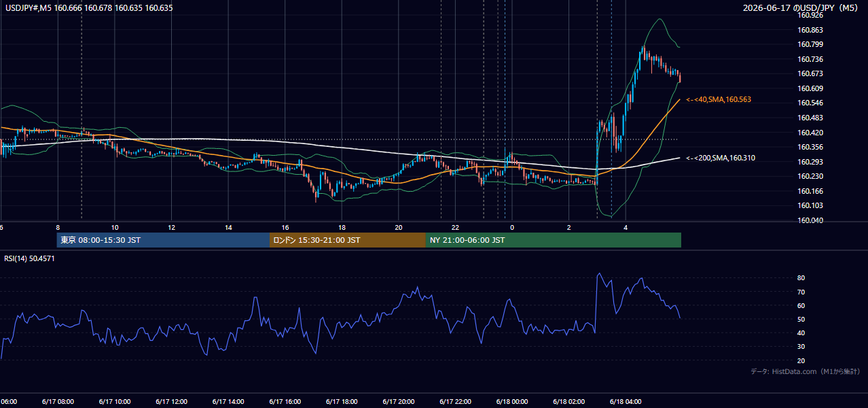Screen dimensions: 868x408
Task: Click the time label 6/18 02:00
Action: [x=568, y=402]
